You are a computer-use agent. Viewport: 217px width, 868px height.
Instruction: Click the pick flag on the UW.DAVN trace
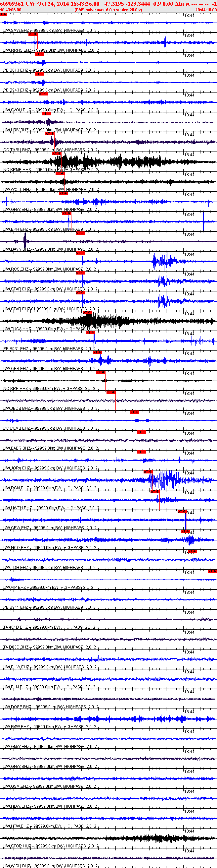click(80, 233)
